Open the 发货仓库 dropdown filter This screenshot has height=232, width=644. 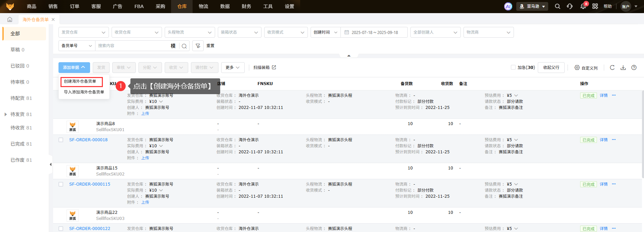(83, 32)
